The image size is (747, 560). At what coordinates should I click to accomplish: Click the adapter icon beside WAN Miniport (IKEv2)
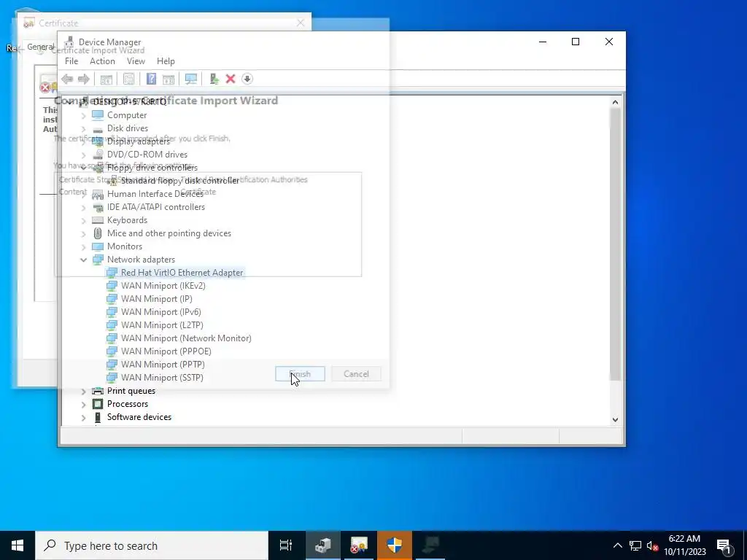pyautogui.click(x=112, y=286)
